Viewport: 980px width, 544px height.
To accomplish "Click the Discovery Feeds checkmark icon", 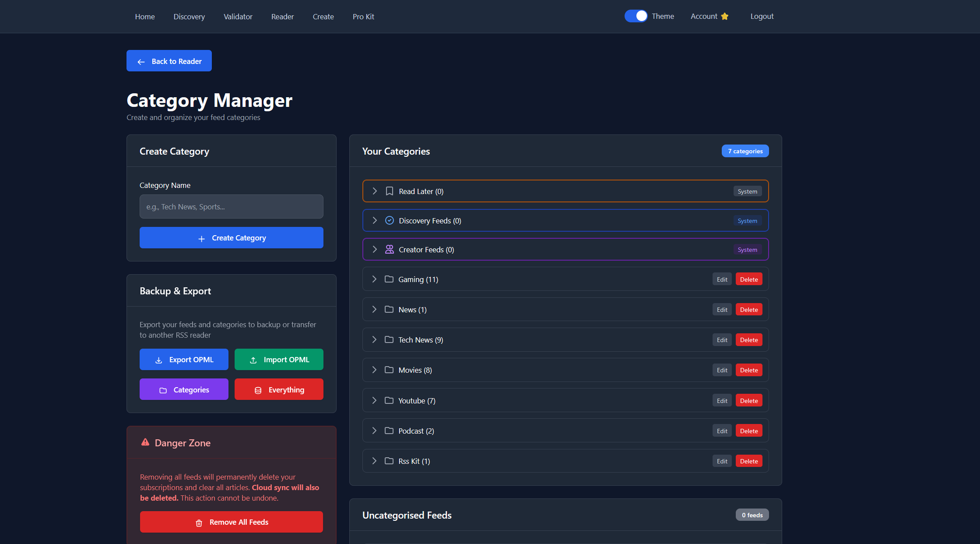I will click(390, 220).
